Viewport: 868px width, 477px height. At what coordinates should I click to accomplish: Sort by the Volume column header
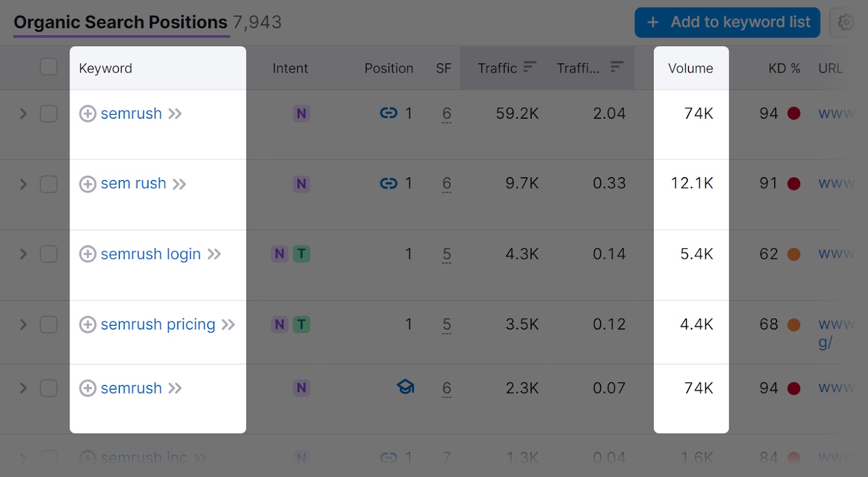691,68
